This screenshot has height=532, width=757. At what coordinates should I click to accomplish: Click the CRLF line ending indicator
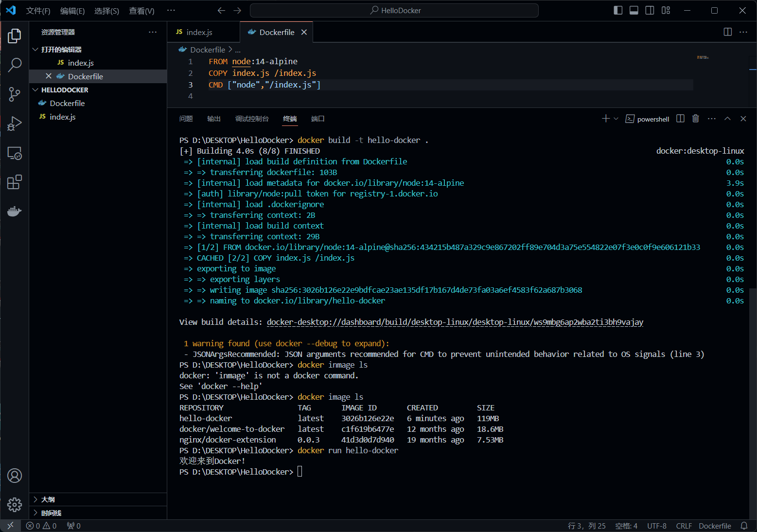pos(684,526)
